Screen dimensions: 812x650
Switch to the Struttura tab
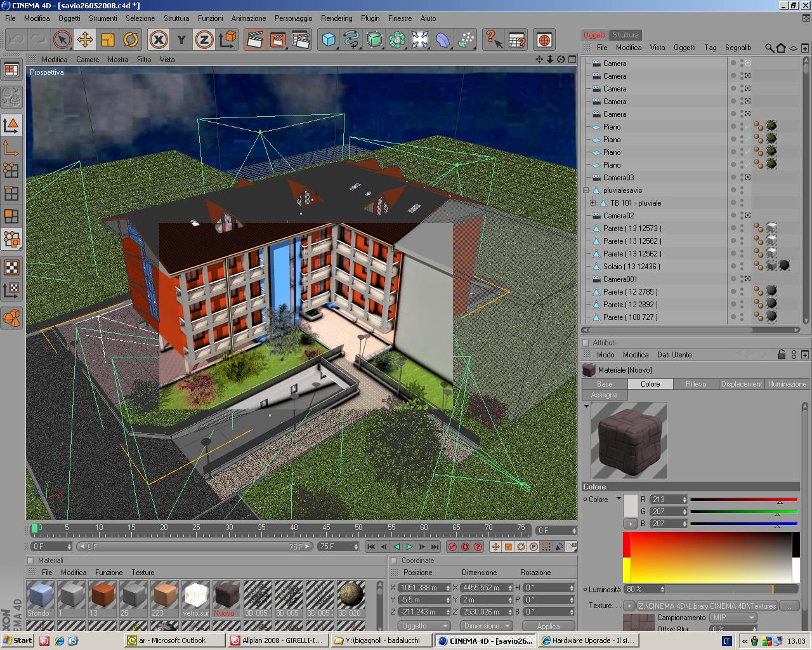[625, 35]
